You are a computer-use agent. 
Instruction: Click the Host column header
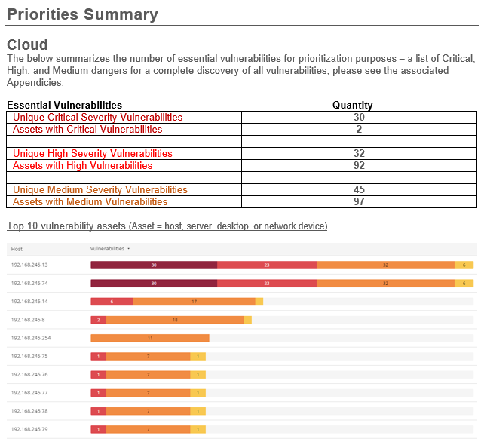click(17, 249)
